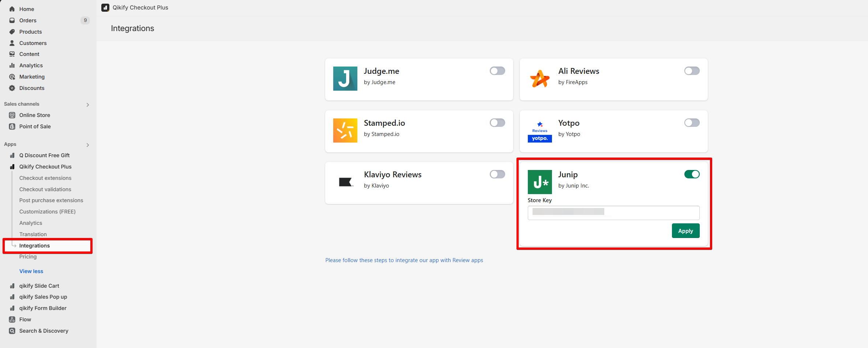Click the Apply button for Junip
The image size is (868, 348).
[x=685, y=231]
